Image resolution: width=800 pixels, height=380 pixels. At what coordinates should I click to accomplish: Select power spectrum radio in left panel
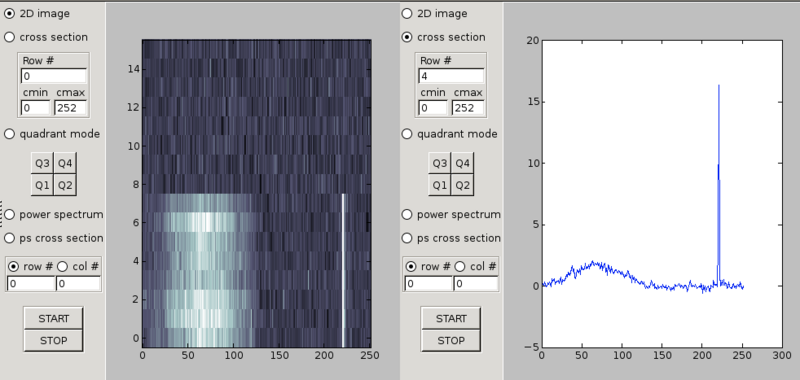[10, 215]
